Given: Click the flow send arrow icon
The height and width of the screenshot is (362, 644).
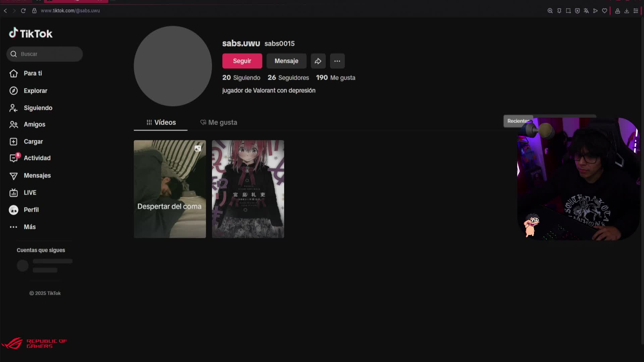Looking at the screenshot, I should [x=595, y=11].
